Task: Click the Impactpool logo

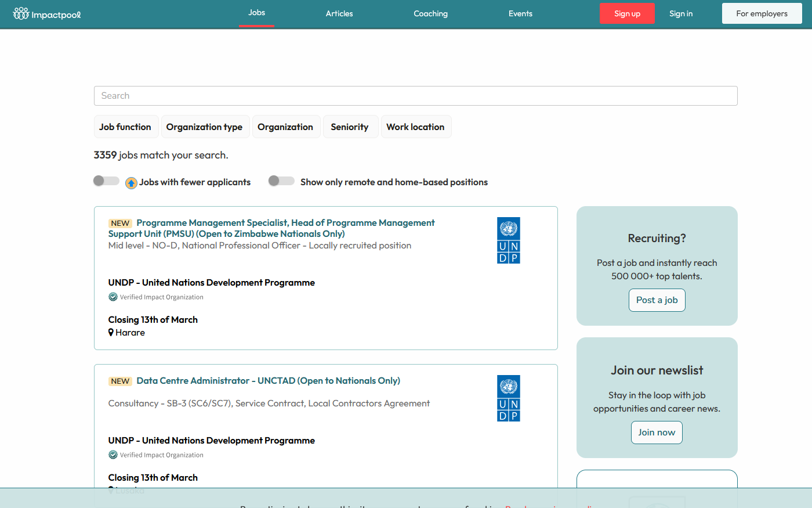Action: point(47,13)
